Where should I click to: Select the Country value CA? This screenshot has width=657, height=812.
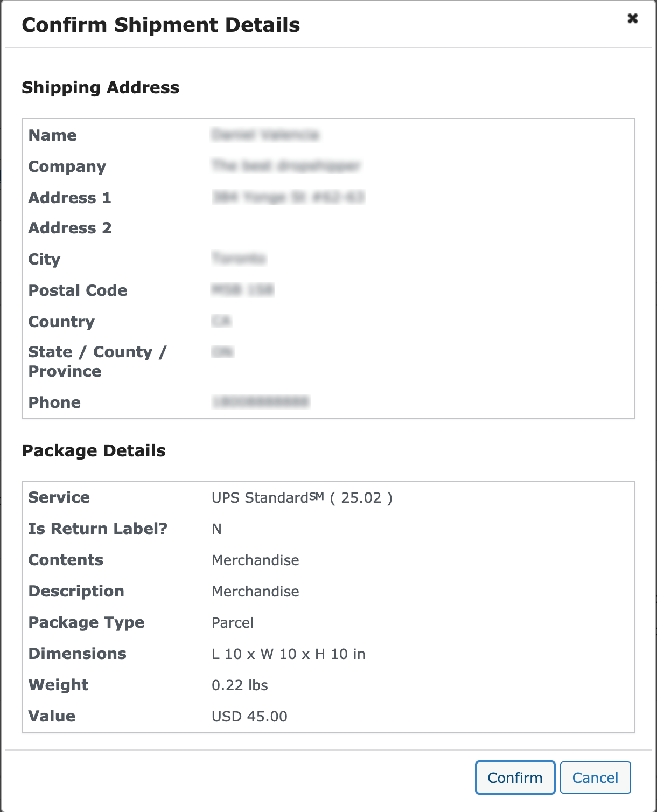[x=222, y=321]
